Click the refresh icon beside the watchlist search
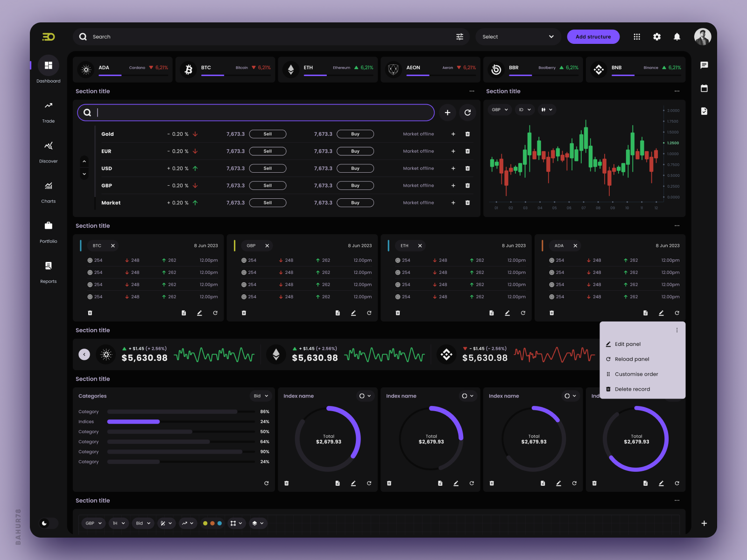 tap(467, 112)
